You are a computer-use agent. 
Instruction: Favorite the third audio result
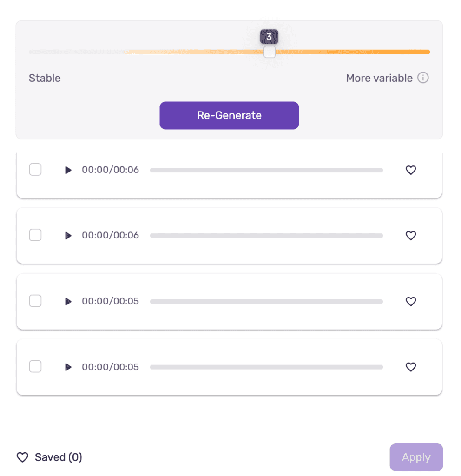point(411,301)
